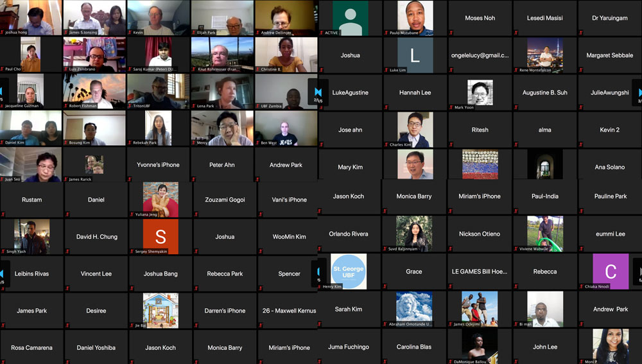
Task: Select the Zouzami Gogoi participant tile
Action: pos(225,200)
